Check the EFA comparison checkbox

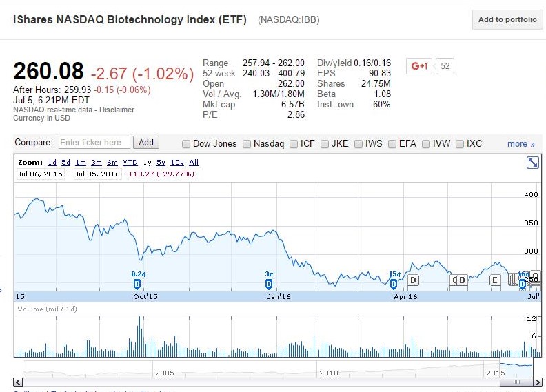pyautogui.click(x=392, y=144)
